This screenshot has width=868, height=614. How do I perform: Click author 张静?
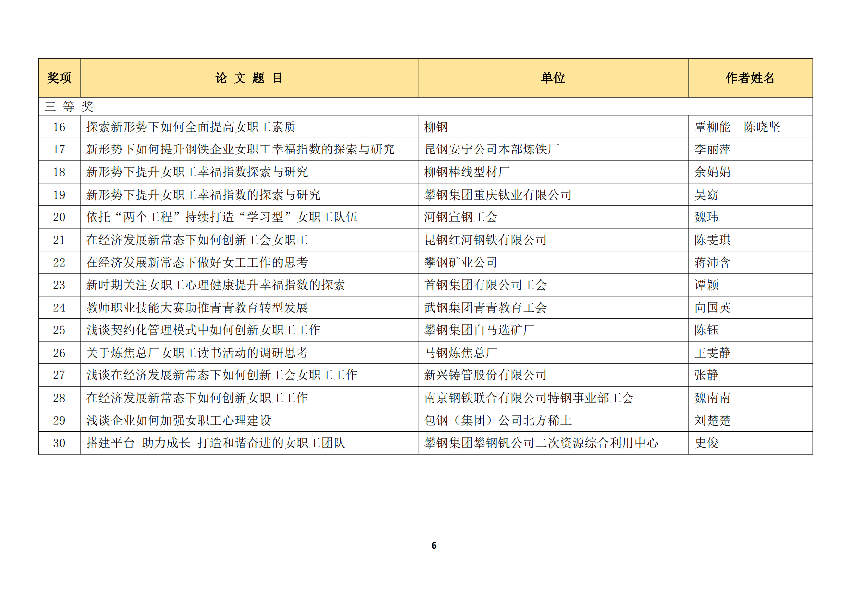[x=706, y=375]
